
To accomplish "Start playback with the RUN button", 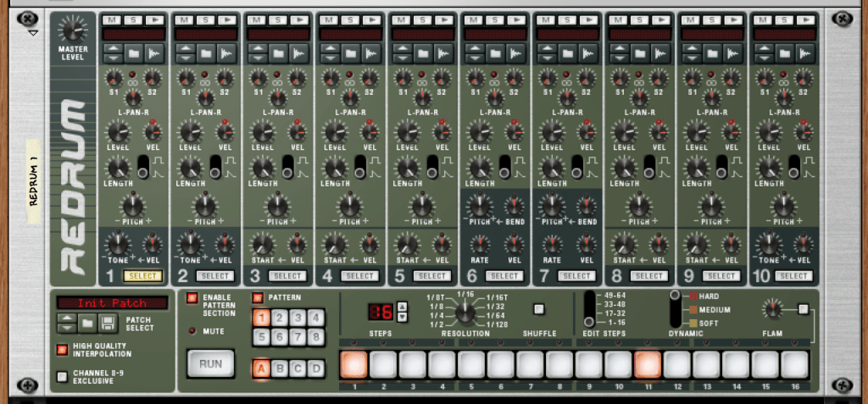I will (210, 363).
